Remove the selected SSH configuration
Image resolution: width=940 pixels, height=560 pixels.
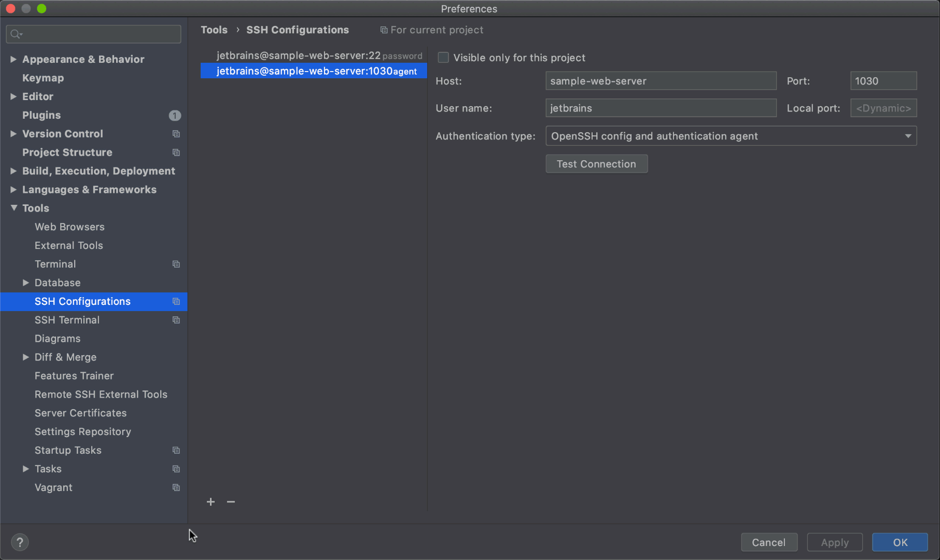[231, 502]
